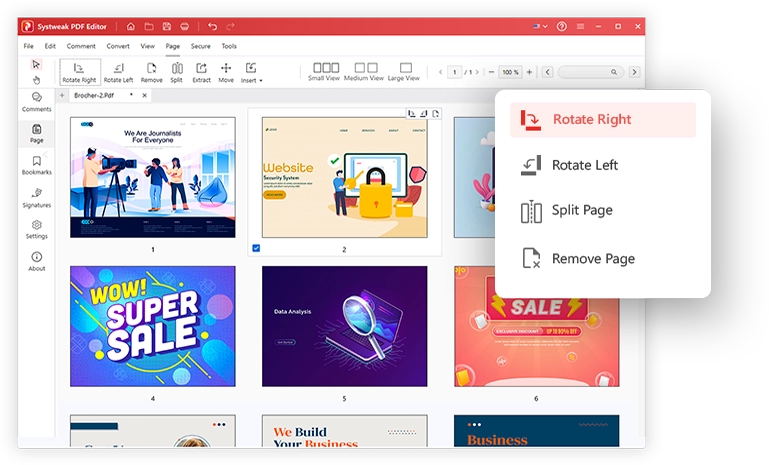Choose Split Page from popup menu
769x465 pixels.
pos(581,211)
